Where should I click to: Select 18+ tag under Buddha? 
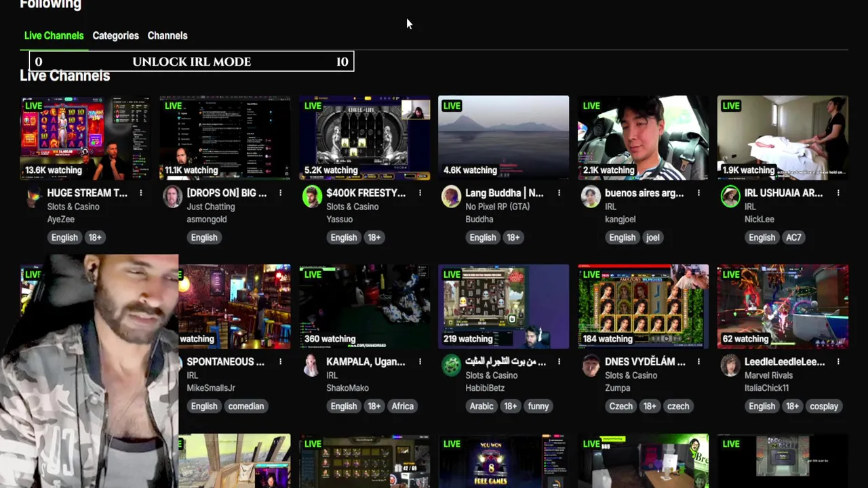[x=513, y=237]
